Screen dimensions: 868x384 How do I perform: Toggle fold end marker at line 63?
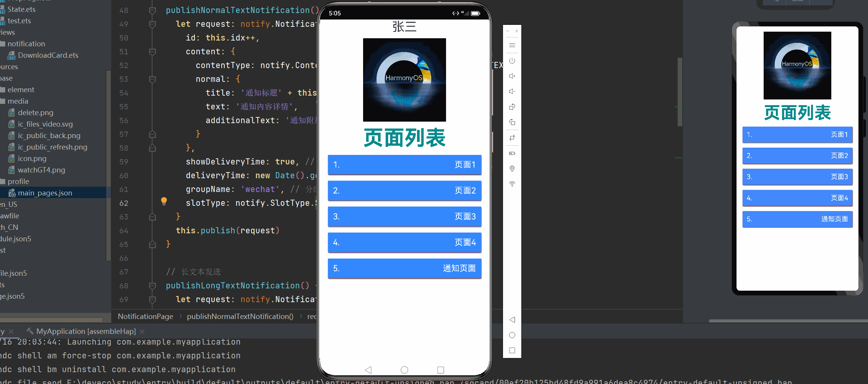152,217
